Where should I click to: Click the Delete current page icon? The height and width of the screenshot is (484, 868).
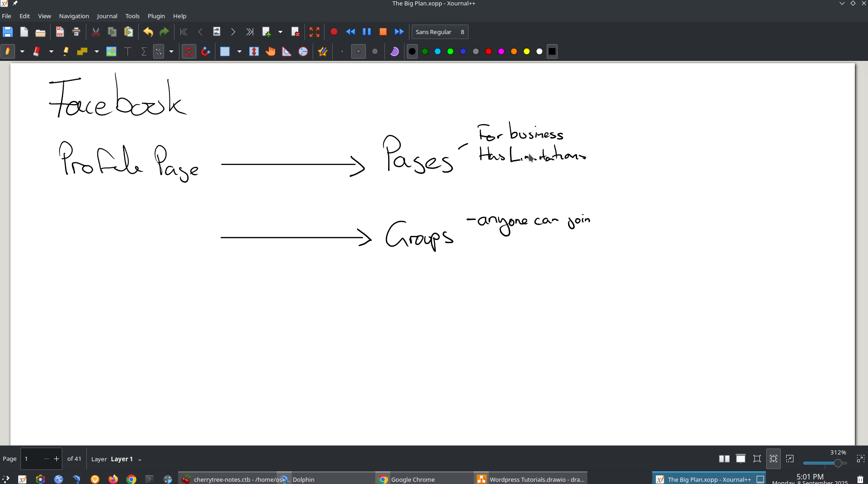[295, 32]
